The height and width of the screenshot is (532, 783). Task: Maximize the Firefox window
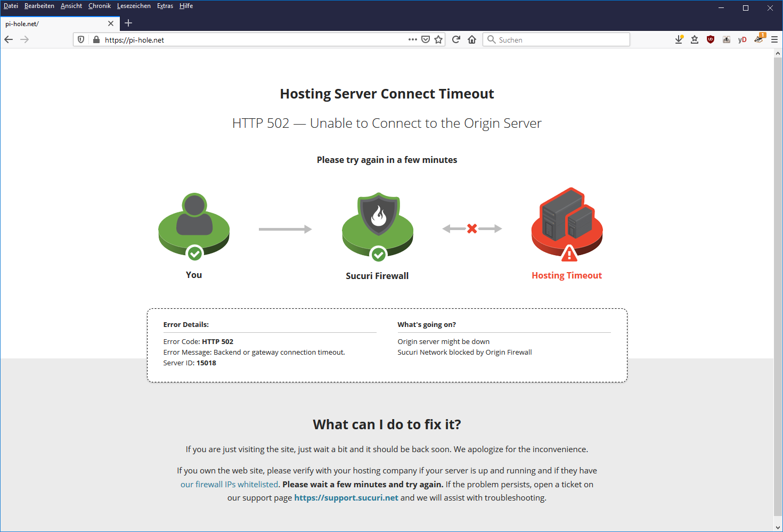click(746, 7)
